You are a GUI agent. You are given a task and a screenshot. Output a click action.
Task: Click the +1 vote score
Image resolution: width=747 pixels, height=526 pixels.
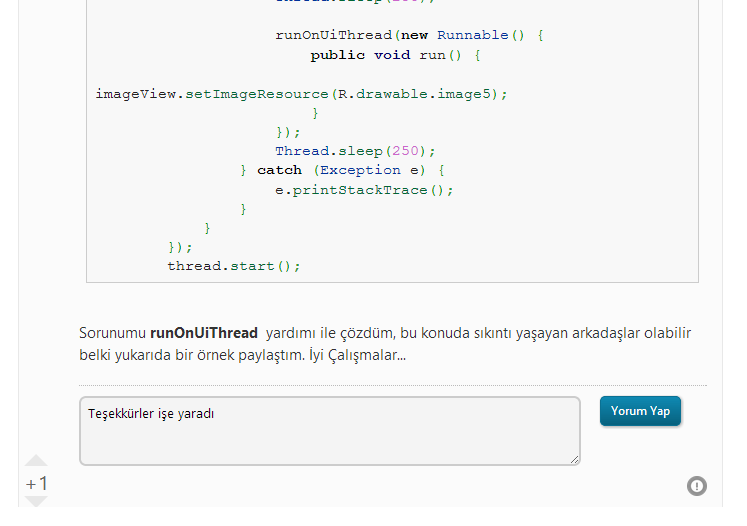click(37, 484)
